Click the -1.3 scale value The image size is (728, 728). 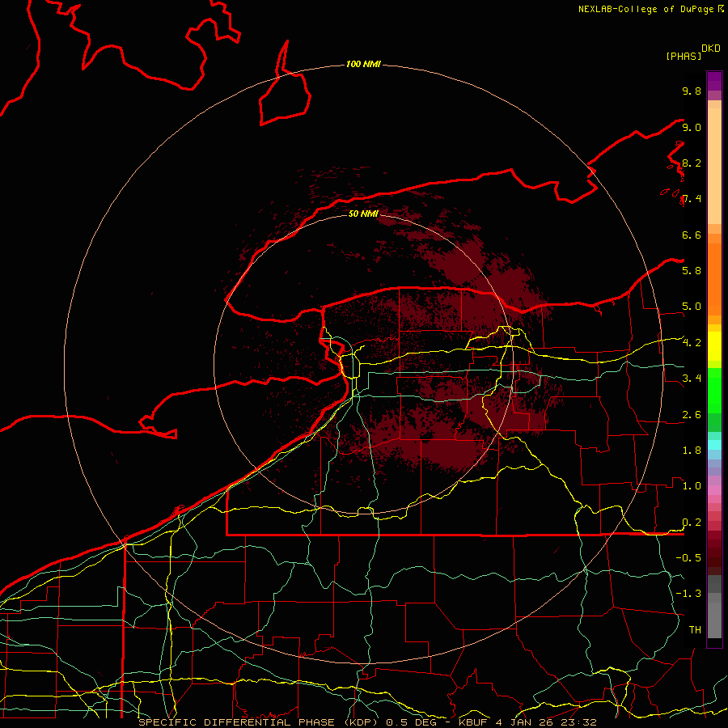click(688, 594)
